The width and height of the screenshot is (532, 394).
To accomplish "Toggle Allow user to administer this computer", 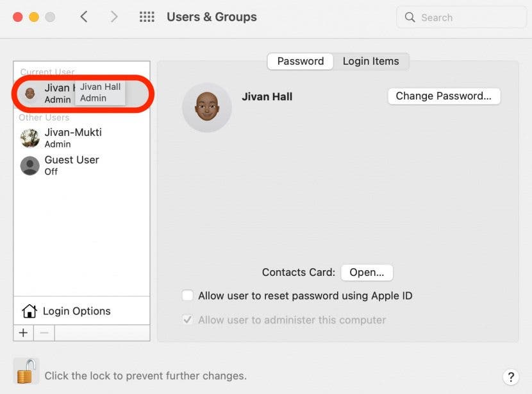I will pos(187,320).
